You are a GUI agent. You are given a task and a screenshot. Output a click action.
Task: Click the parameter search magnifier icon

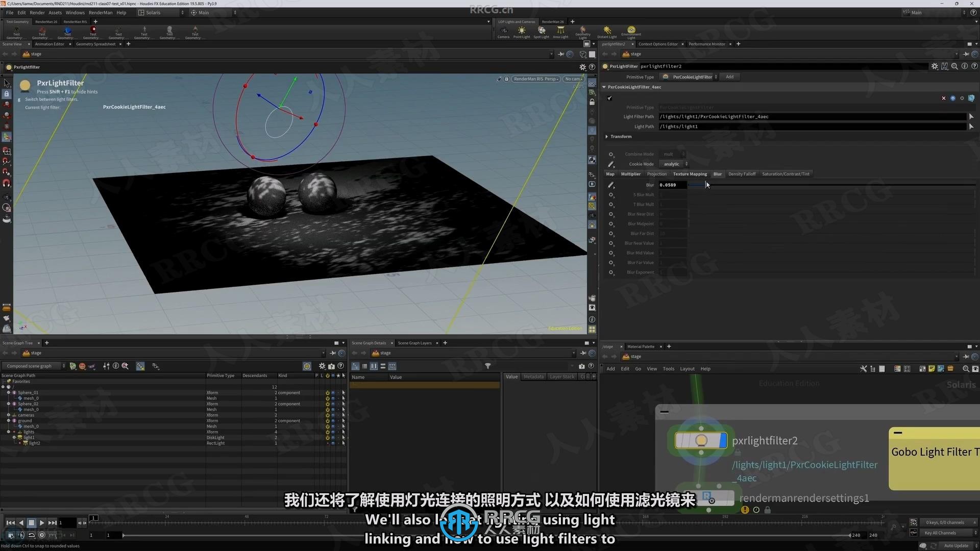point(954,66)
